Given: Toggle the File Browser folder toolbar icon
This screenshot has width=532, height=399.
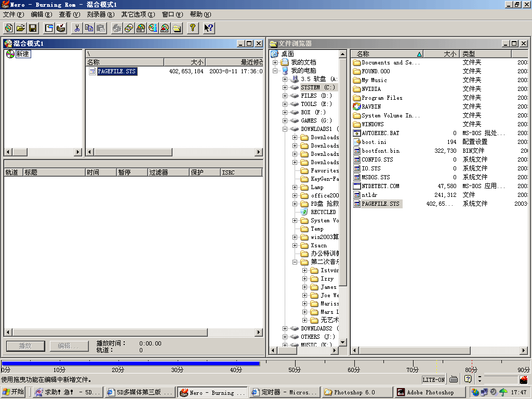Looking at the screenshot, I should (x=177, y=28).
